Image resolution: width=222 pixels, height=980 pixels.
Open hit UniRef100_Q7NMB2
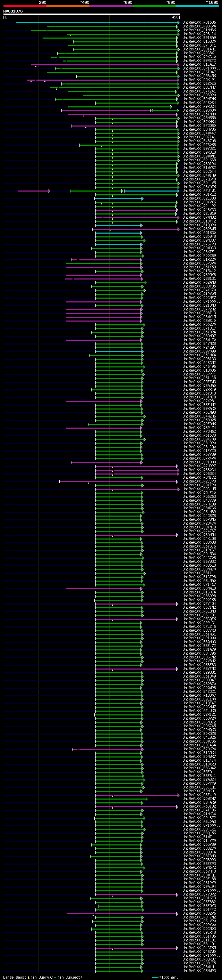click(199, 217)
